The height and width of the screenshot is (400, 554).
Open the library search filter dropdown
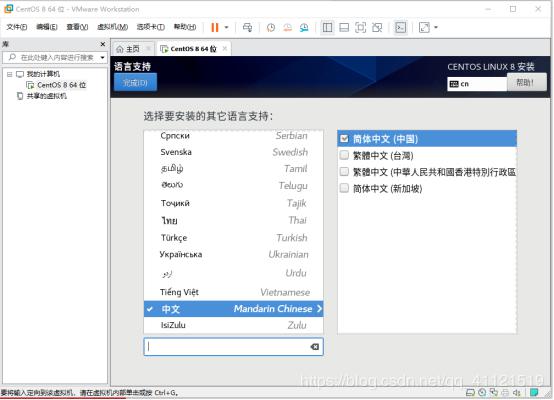click(x=102, y=57)
